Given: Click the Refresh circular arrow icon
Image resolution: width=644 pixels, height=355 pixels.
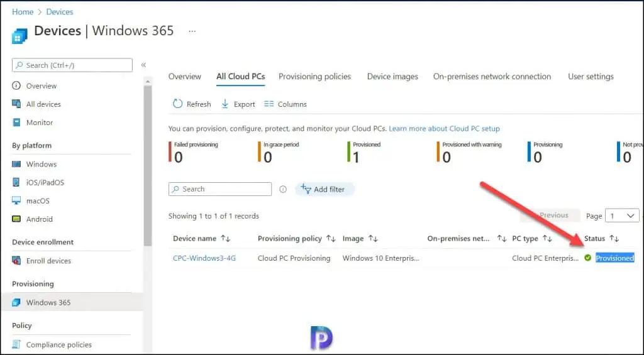Looking at the screenshot, I should point(177,104).
